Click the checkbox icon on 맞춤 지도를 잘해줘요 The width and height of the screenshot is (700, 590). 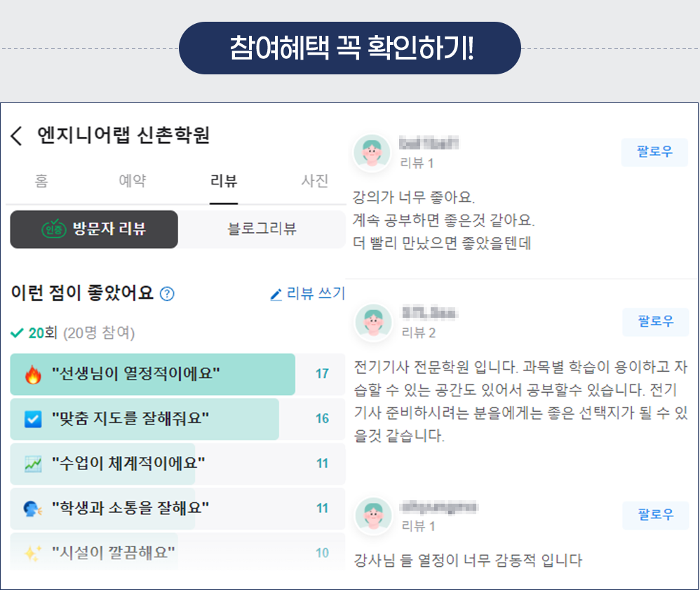tap(33, 420)
